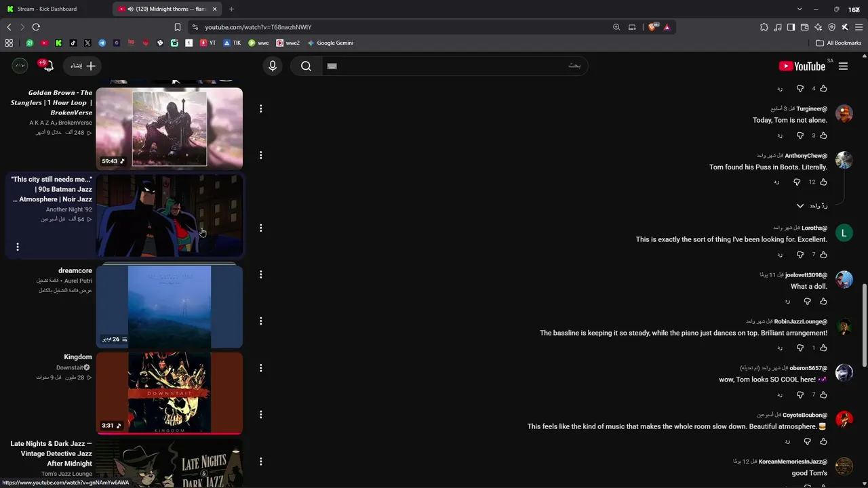
Task: Like CoyoteBoubon's comment
Action: click(x=823, y=442)
